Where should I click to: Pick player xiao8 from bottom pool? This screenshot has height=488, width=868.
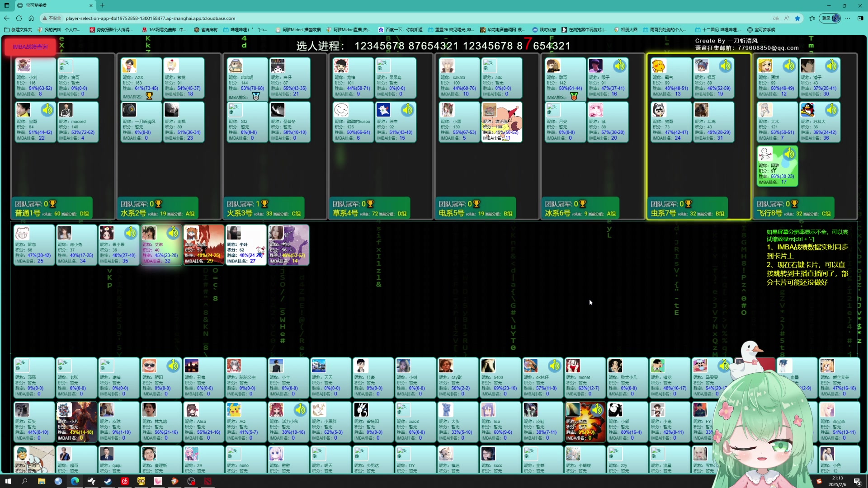[x=415, y=422]
